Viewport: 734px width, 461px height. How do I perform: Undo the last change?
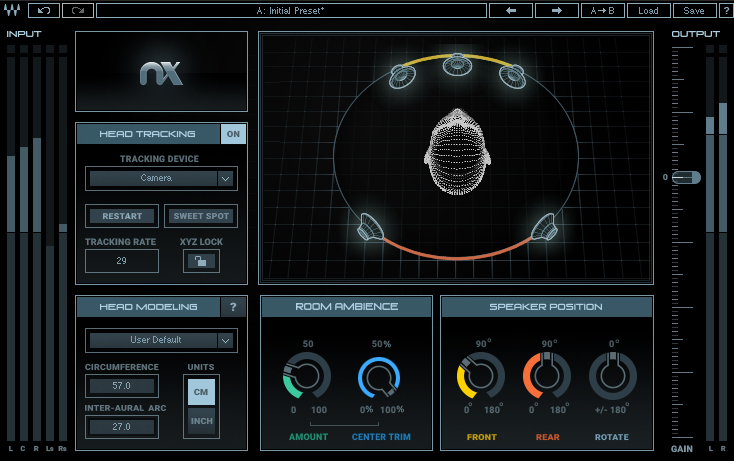[x=44, y=10]
